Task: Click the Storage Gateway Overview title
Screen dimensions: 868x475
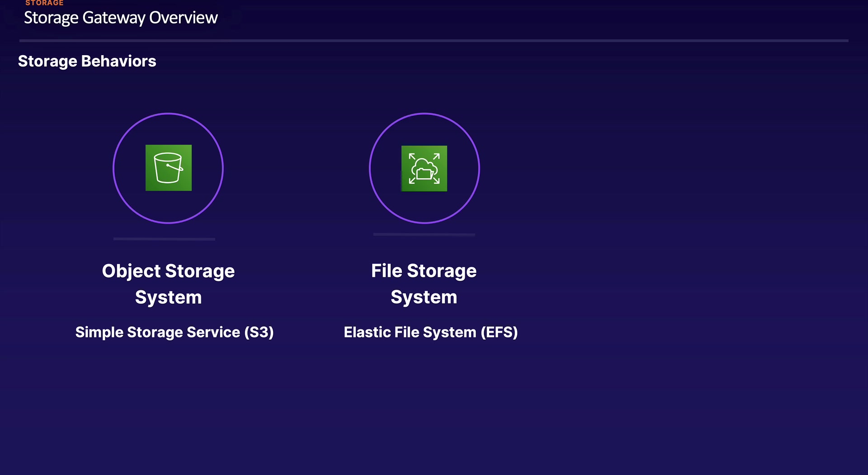Action: click(121, 18)
